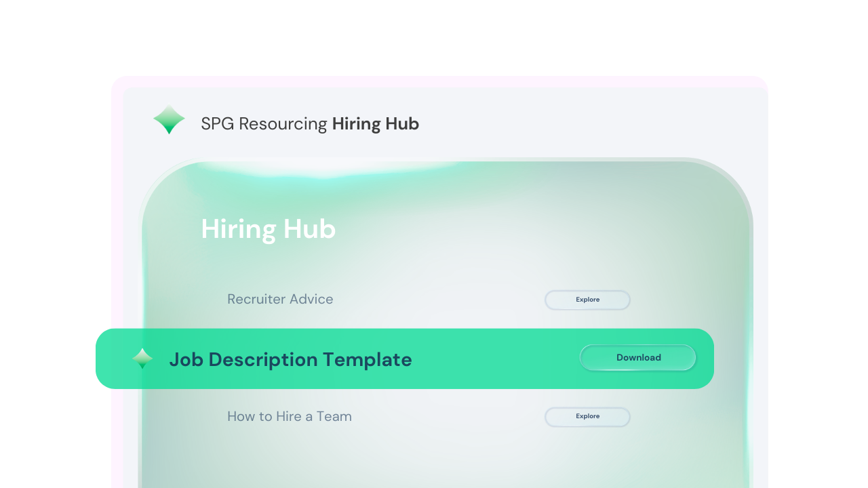Image resolution: width=868 pixels, height=488 pixels.
Task: Select the Hiring Hub heading on the card
Action: (x=268, y=229)
